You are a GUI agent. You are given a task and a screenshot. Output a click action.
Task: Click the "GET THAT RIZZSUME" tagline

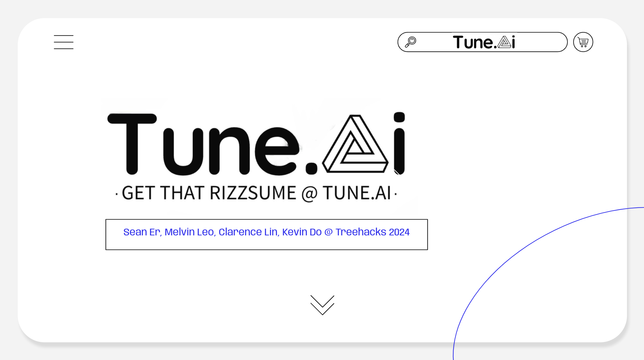tap(209, 193)
